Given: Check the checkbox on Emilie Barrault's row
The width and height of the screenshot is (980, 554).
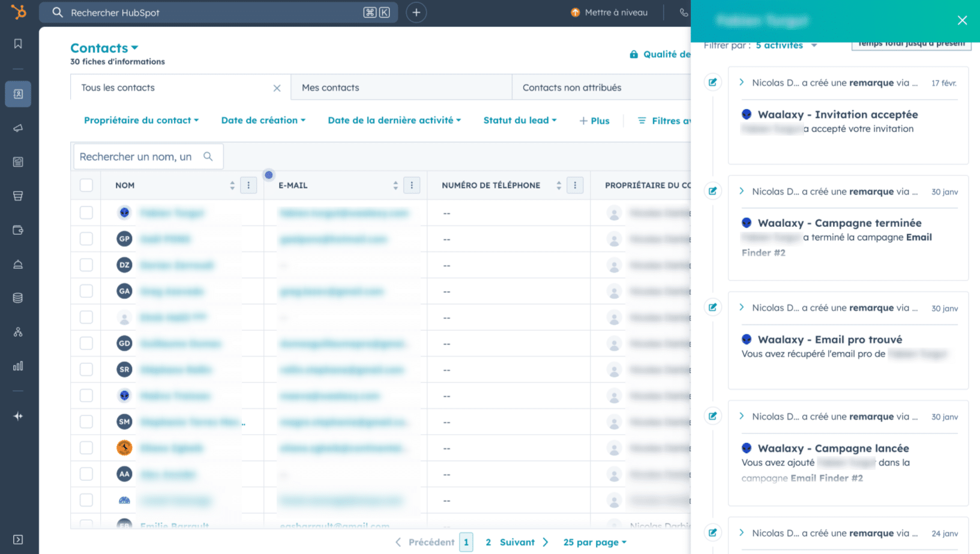Looking at the screenshot, I should (x=86, y=525).
